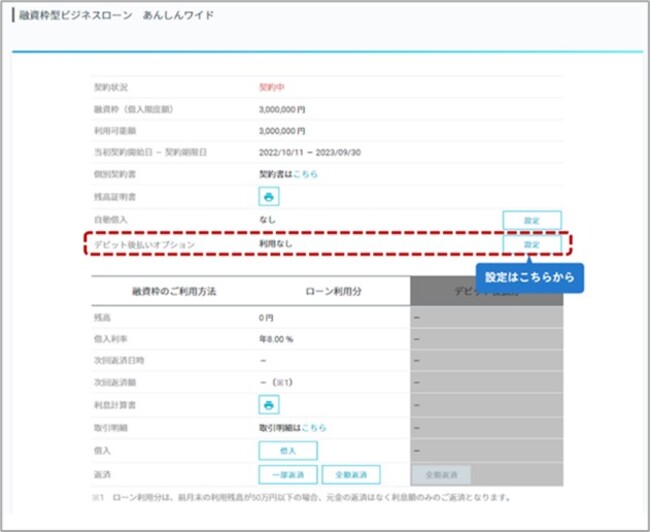This screenshot has width=650, height=532.
Task: Print the 残高証明書 balance certificate
Action: pyautogui.click(x=269, y=197)
